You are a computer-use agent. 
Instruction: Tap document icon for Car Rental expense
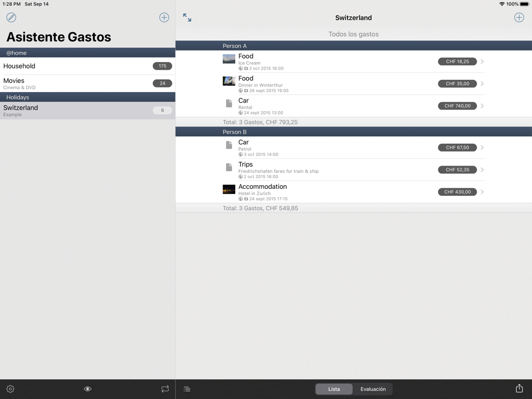(229, 103)
